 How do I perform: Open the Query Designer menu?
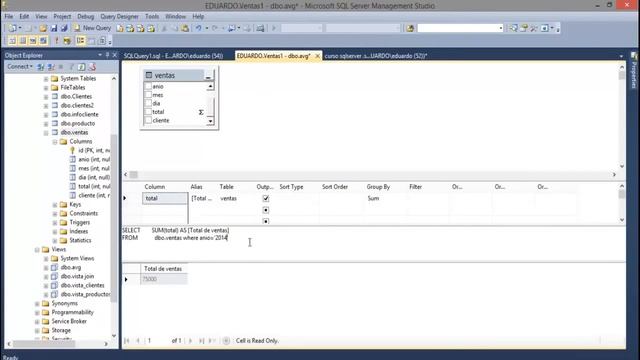[x=119, y=16]
